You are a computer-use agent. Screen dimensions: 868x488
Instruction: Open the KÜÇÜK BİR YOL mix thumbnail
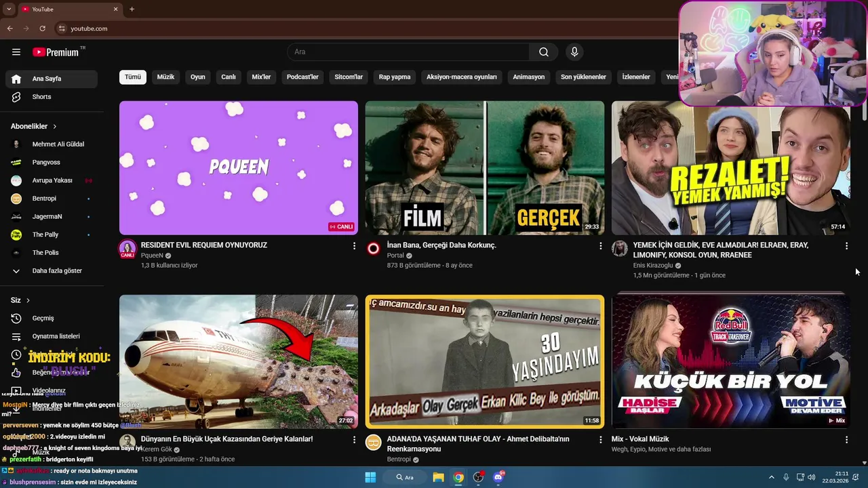pyautogui.click(x=730, y=361)
